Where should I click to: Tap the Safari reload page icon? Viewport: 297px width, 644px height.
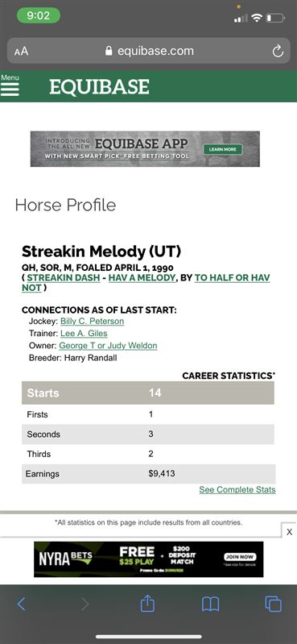(278, 51)
